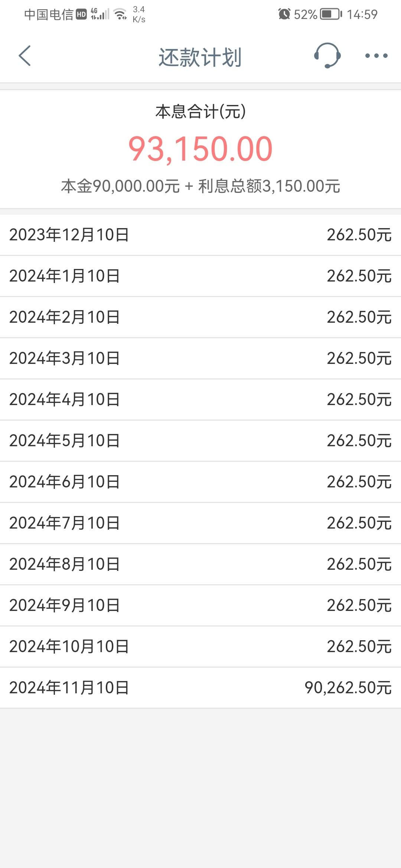
Task: Tap the 本金 and 利息总额 breakdown line
Action: click(200, 186)
